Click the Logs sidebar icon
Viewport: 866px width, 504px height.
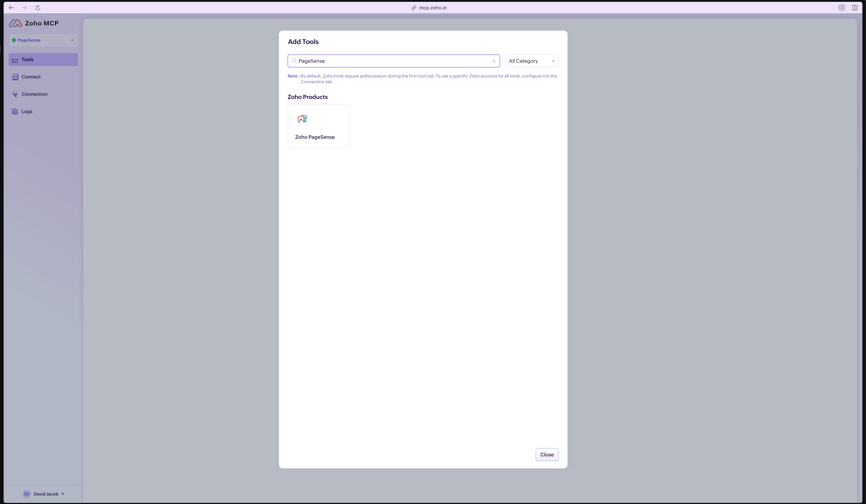pyautogui.click(x=15, y=111)
